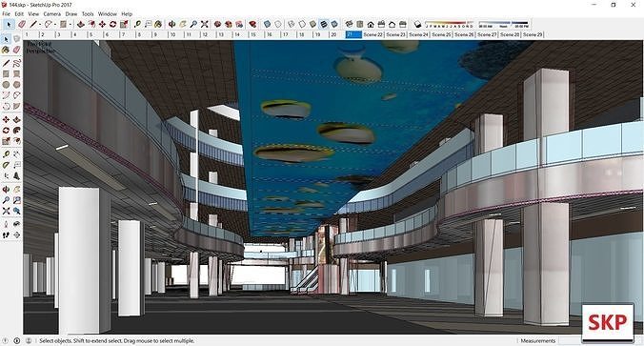Open the View menu
644x346 pixels.
point(33,13)
